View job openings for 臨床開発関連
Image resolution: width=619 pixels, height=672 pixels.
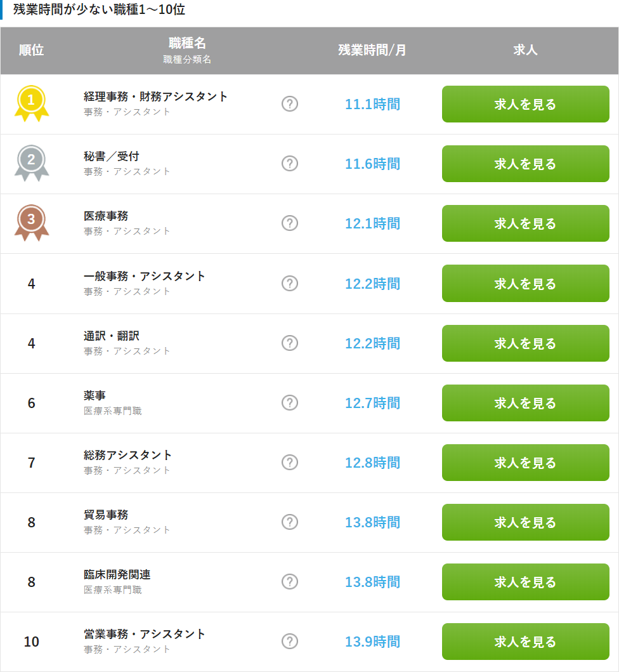tap(525, 582)
